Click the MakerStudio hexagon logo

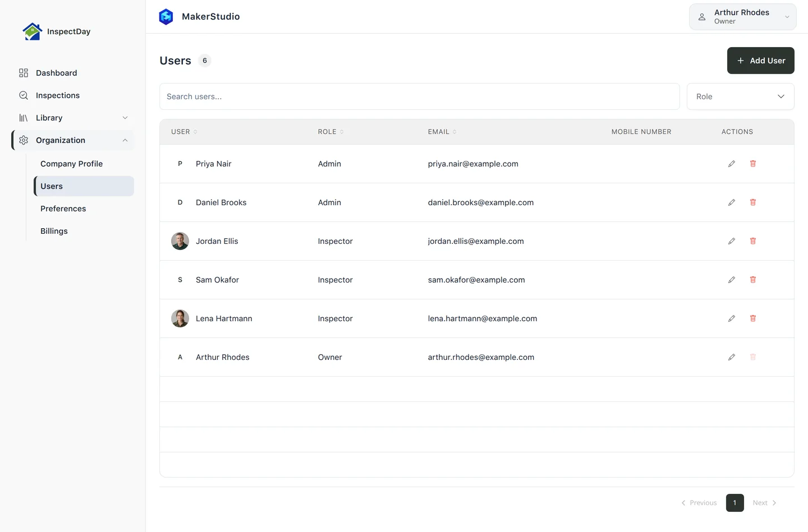(166, 17)
